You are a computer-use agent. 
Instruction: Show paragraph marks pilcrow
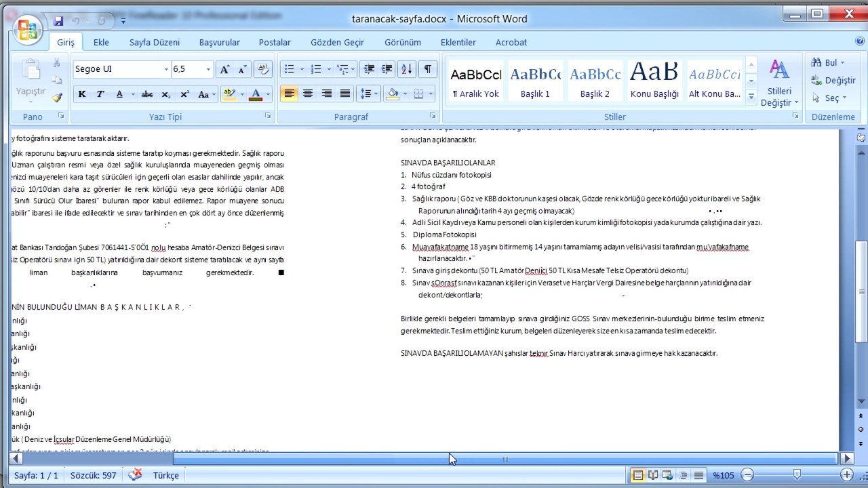428,69
